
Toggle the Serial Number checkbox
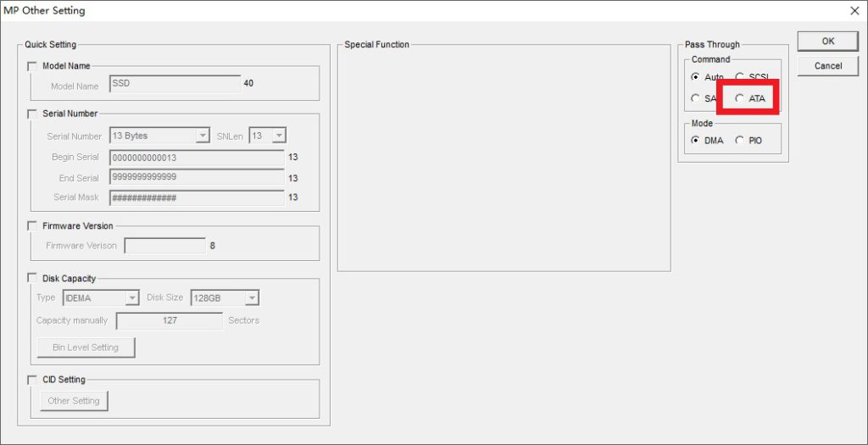[33, 114]
